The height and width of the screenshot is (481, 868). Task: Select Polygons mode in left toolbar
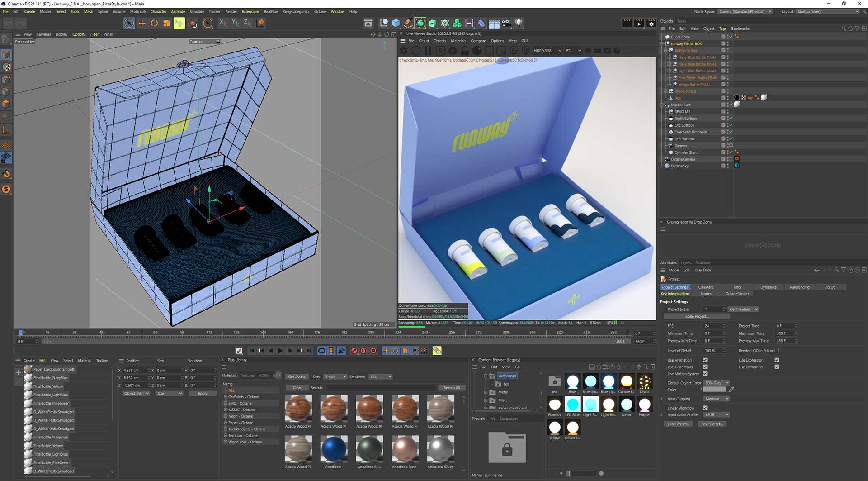6,104
